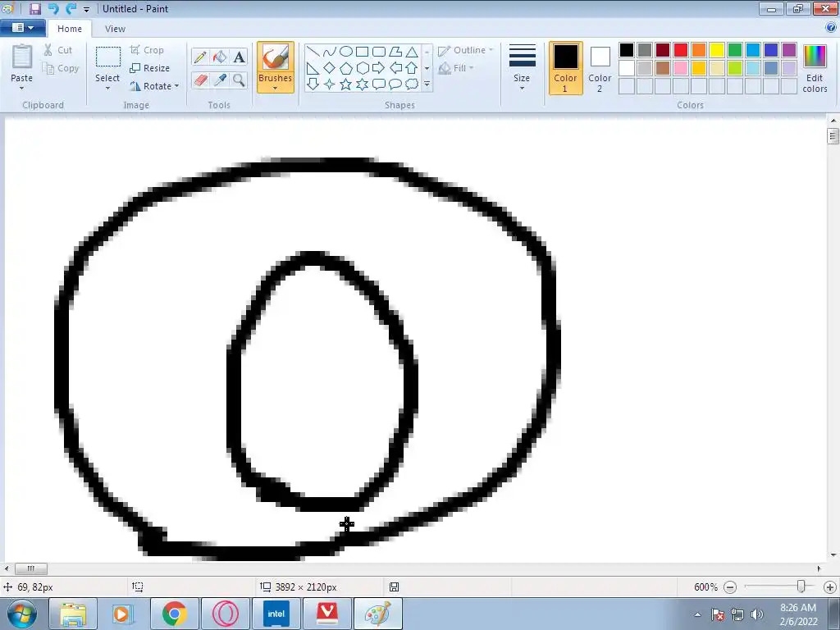Pick the purple color swatch
The image size is (840, 630).
coord(789,50)
